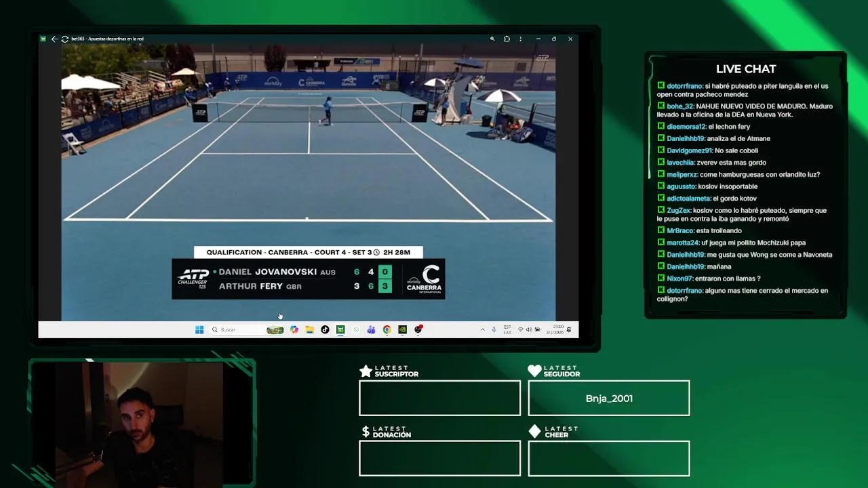
Task: Click username marotta24 in chat
Action: [683, 243]
